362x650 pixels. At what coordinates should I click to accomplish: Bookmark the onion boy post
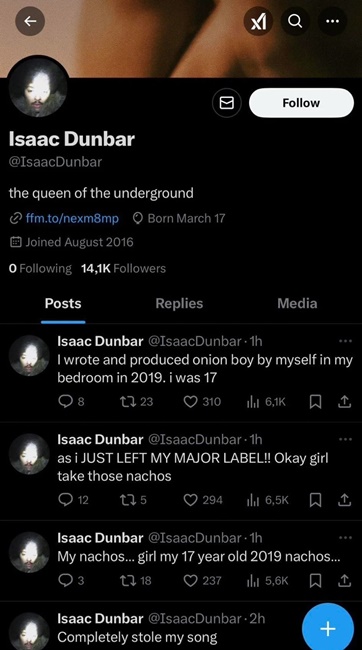(316, 401)
